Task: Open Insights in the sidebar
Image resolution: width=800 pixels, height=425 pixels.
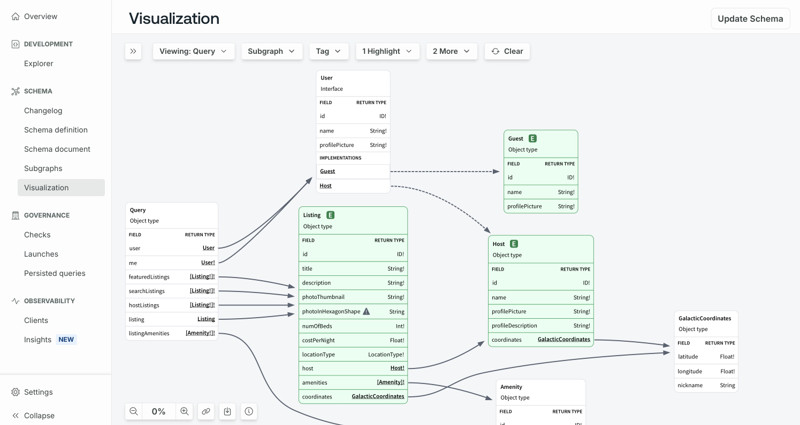Action: point(38,340)
